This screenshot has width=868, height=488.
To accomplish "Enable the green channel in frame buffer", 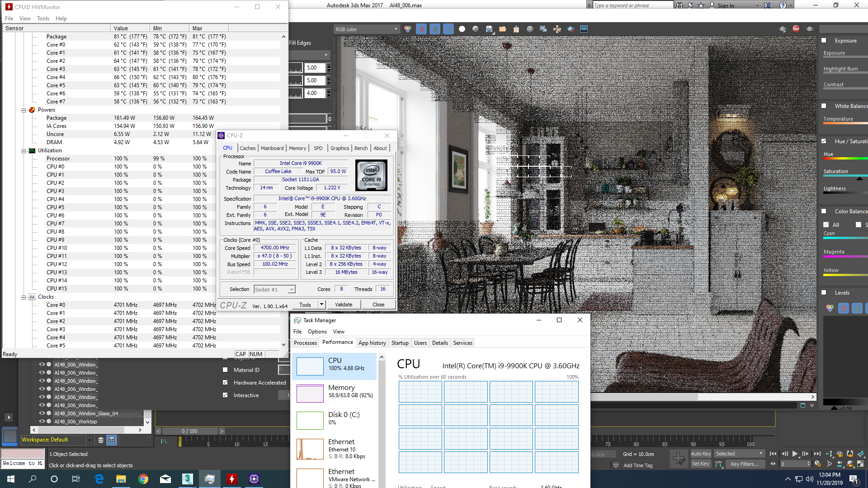I will [435, 29].
